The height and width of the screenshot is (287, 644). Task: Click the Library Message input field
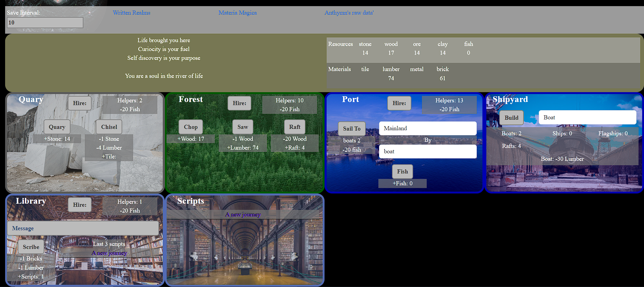click(83, 228)
